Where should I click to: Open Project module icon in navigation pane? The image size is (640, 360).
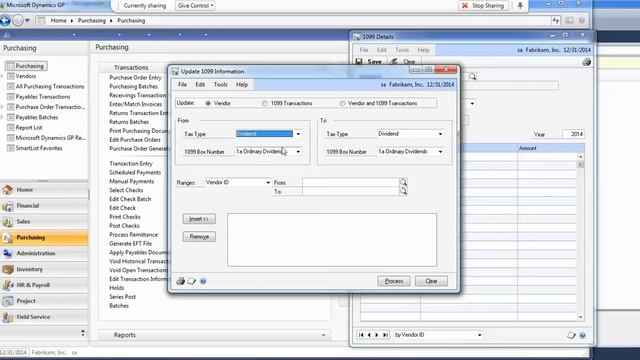(7, 301)
